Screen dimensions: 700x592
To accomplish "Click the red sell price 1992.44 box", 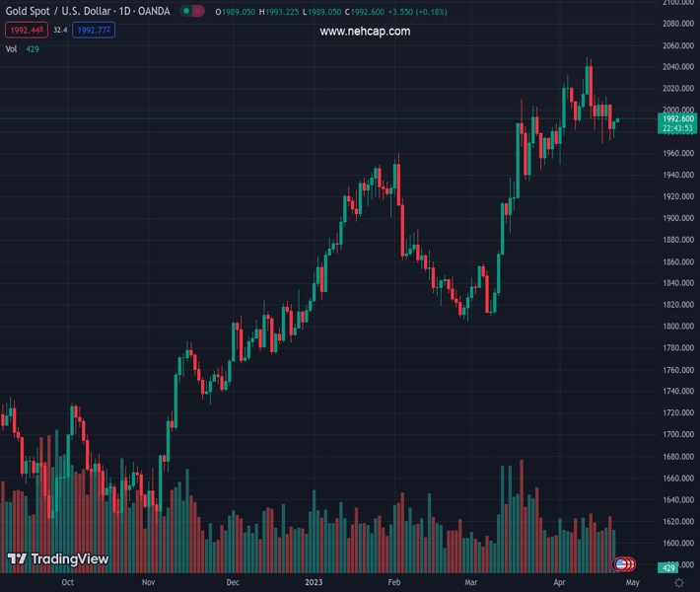I will [x=24, y=31].
